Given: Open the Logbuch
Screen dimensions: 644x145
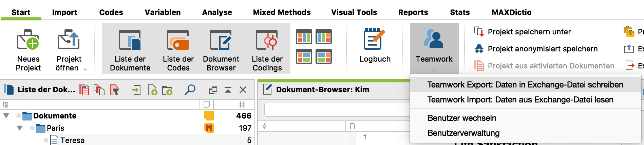Looking at the screenshot, I should tap(375, 46).
